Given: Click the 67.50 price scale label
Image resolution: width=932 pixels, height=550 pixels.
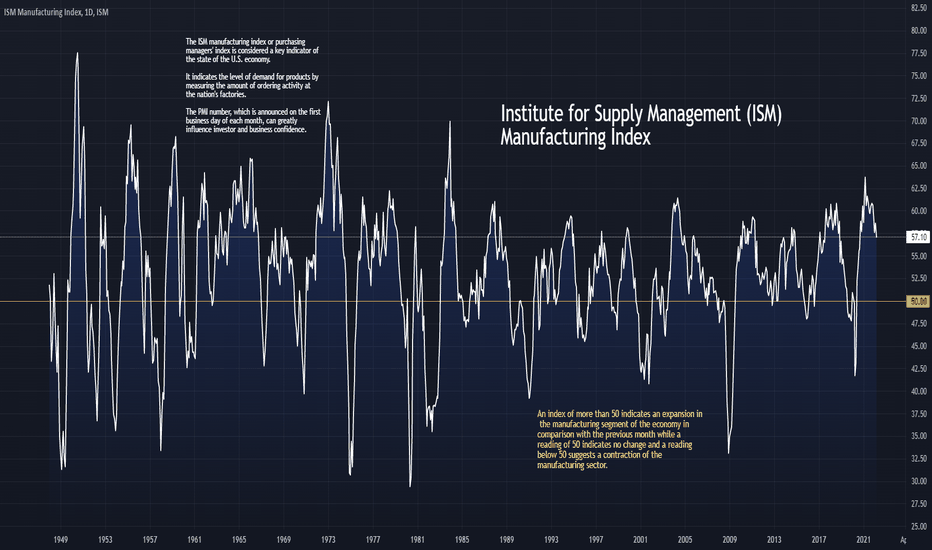Looking at the screenshot, I should tap(918, 143).
